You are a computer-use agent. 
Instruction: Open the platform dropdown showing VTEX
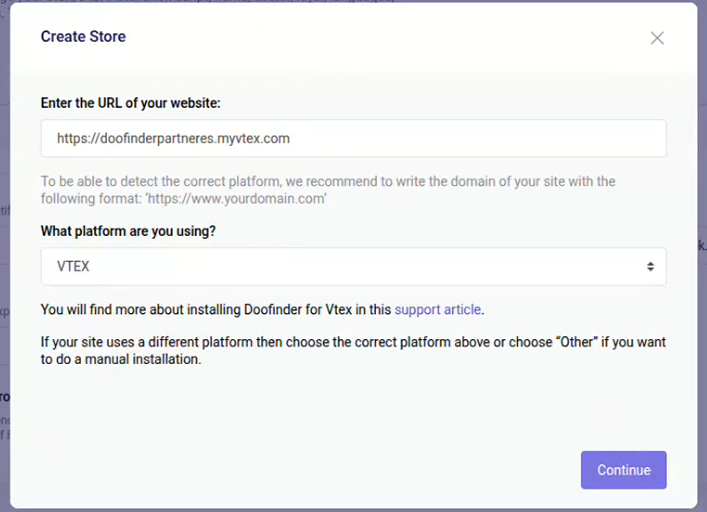354,266
